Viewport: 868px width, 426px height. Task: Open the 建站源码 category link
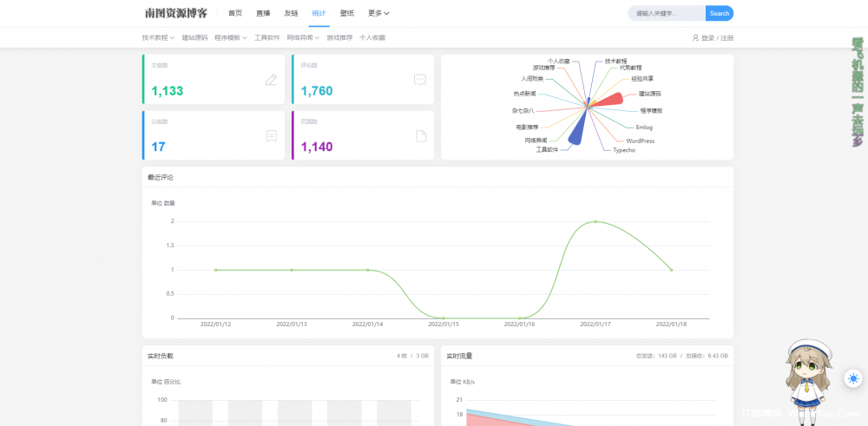coord(194,38)
